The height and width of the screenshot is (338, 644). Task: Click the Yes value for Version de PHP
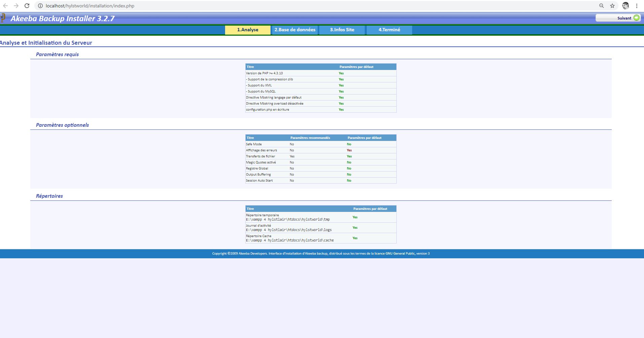(341, 73)
